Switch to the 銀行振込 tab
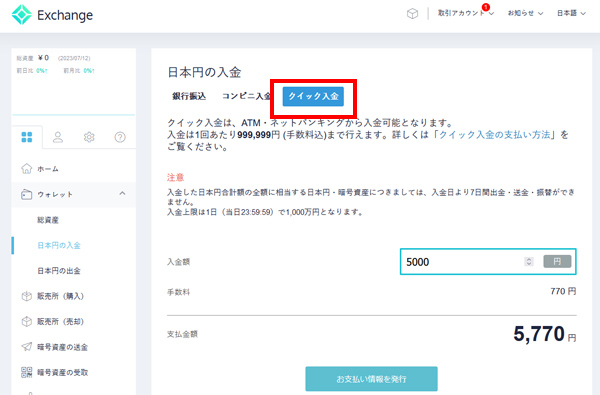 [189, 96]
